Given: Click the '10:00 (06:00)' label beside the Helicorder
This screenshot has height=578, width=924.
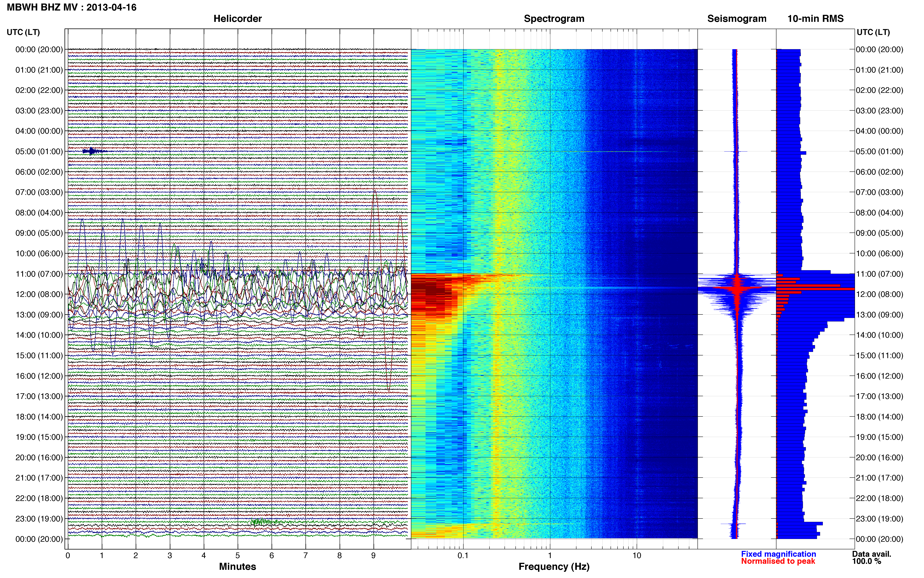Looking at the screenshot, I should click(39, 253).
